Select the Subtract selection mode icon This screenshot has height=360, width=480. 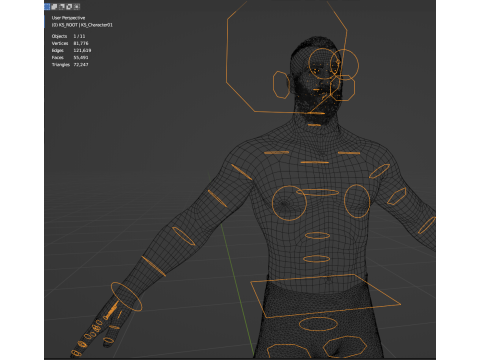point(62,6)
